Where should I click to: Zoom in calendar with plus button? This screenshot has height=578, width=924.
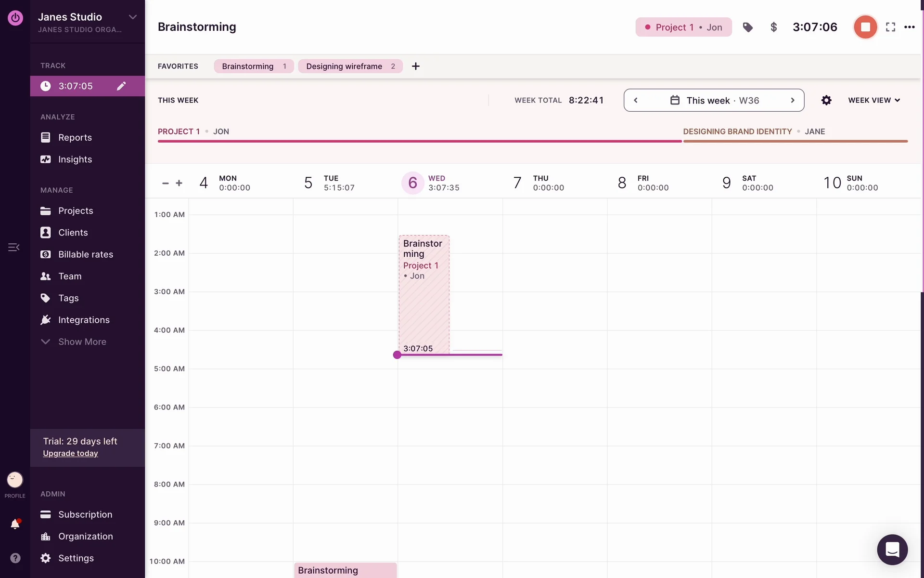click(179, 183)
